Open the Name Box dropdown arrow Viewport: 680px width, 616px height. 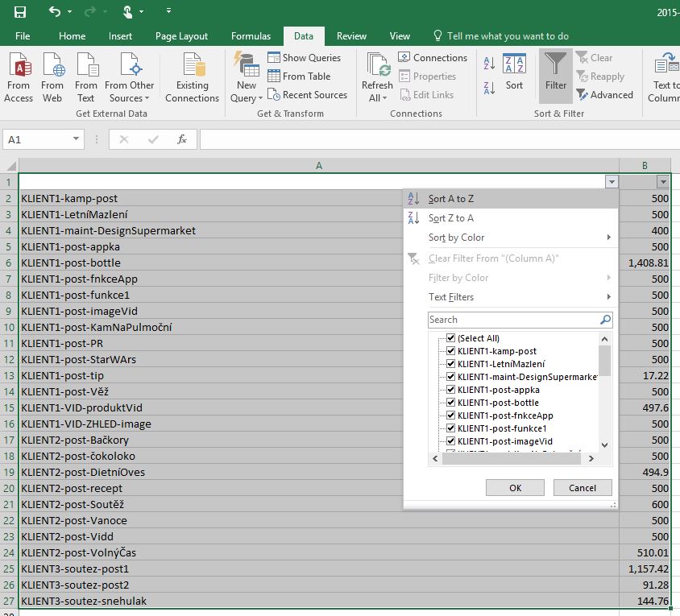[x=76, y=138]
